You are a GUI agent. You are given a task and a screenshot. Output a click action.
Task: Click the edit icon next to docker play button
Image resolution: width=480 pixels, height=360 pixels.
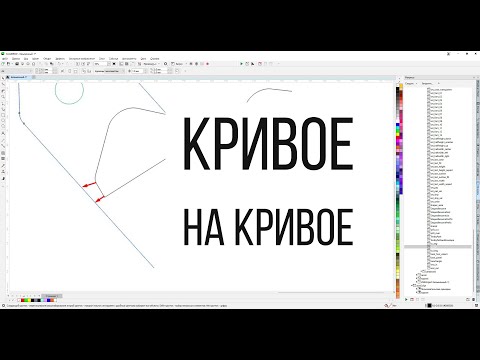coord(412,299)
